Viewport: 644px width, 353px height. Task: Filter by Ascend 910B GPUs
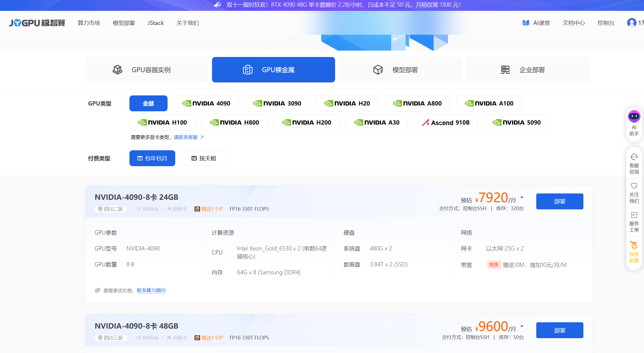point(446,122)
